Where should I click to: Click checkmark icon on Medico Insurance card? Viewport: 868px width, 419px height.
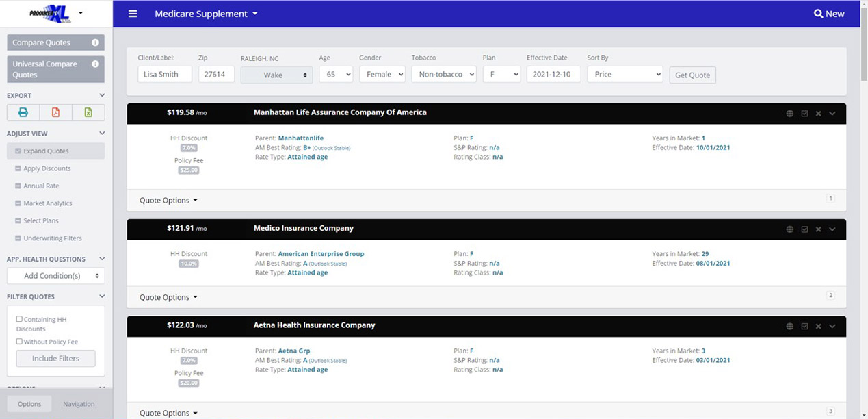point(804,229)
